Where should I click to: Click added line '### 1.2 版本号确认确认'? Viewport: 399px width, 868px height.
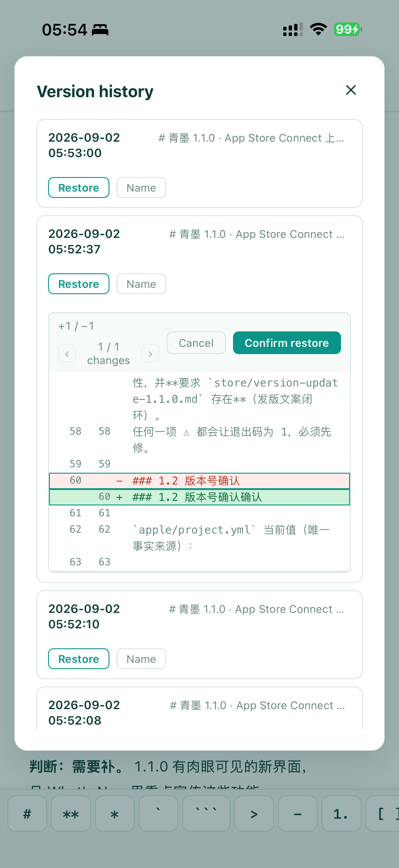click(x=199, y=497)
